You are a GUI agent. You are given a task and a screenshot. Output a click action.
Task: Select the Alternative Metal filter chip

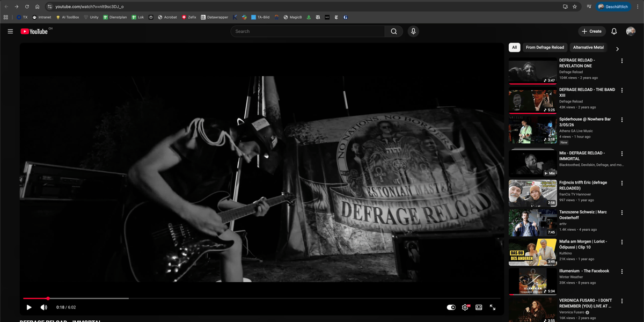point(588,47)
